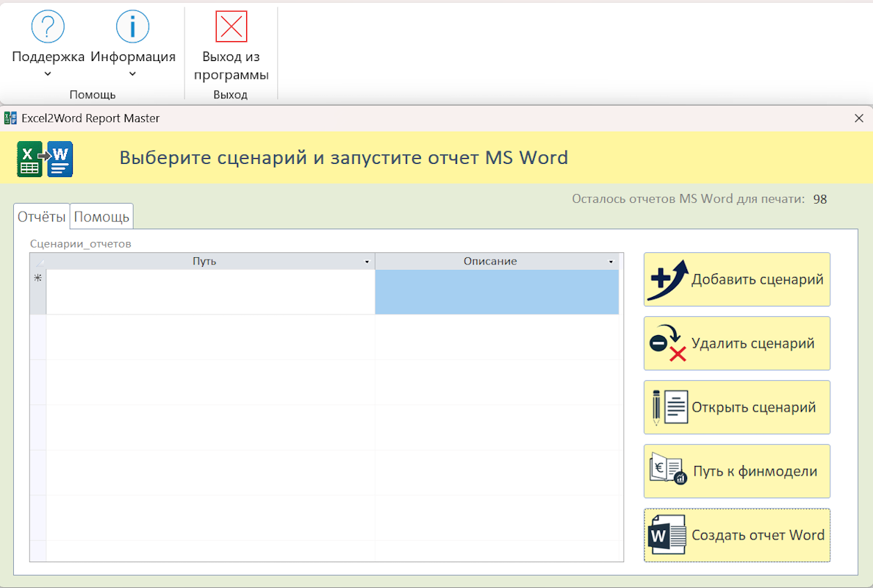Click the Информация info icon
Screen dimensions: 873x588
[132, 26]
